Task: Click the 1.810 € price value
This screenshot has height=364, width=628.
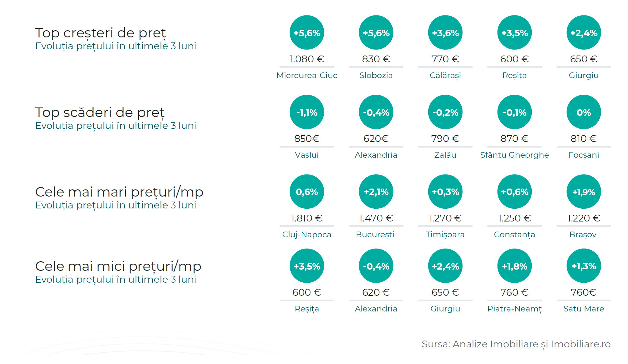Action: [307, 218]
